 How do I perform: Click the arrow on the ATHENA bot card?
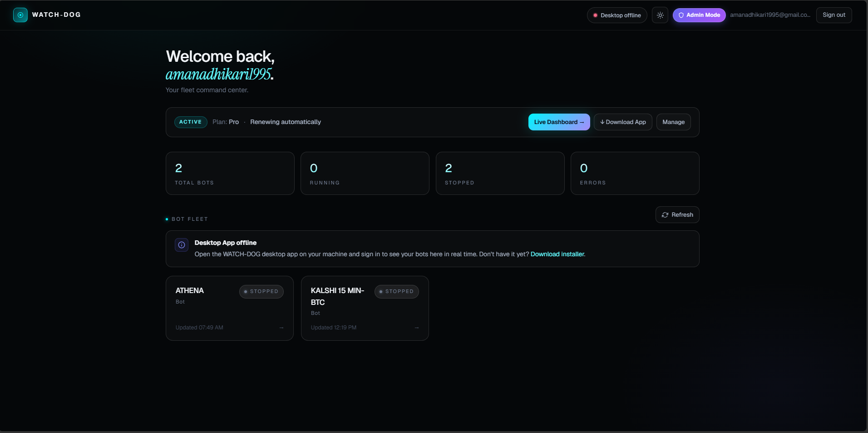tap(281, 328)
